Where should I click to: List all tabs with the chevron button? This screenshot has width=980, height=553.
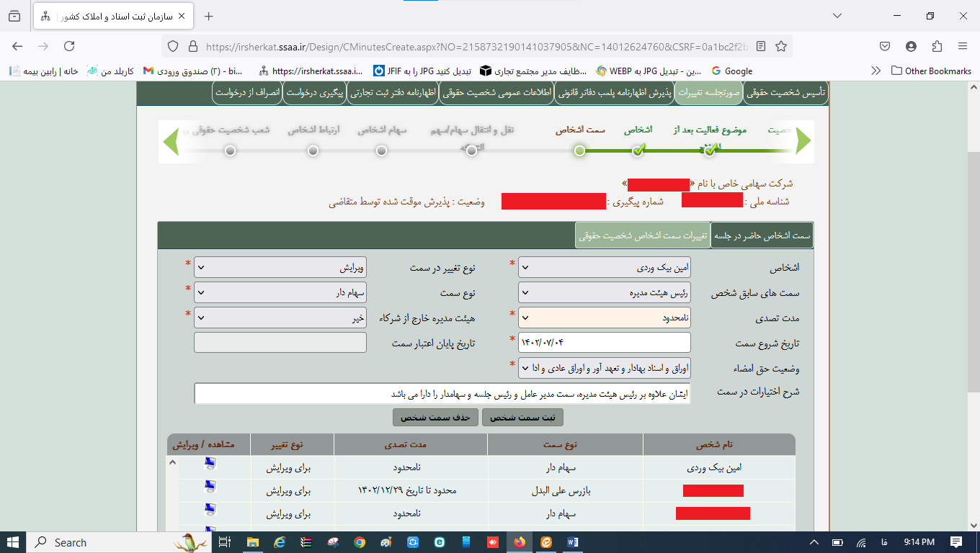pyautogui.click(x=837, y=16)
